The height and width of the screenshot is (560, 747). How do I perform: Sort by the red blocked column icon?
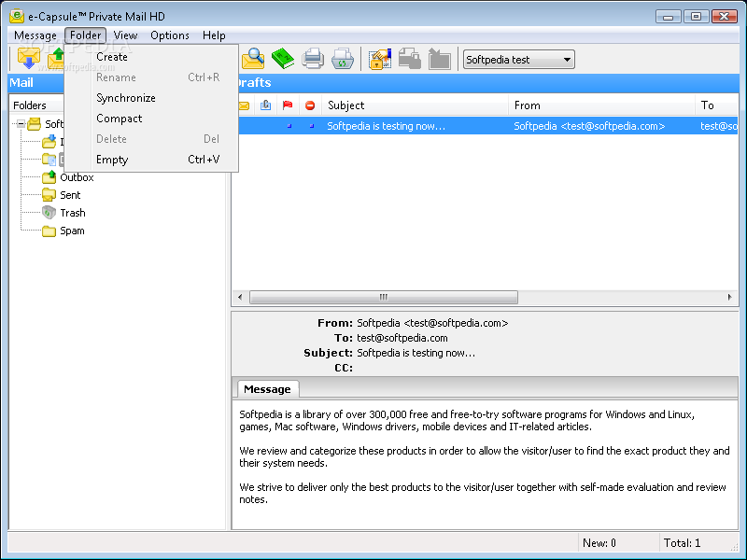click(x=310, y=105)
